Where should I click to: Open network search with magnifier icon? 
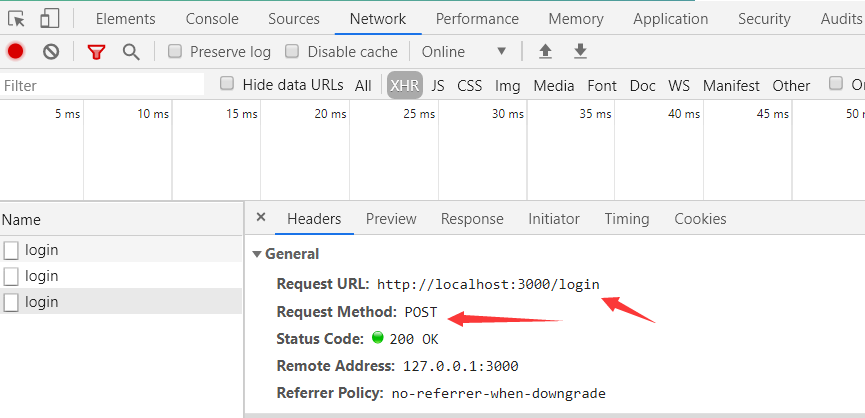[x=131, y=52]
